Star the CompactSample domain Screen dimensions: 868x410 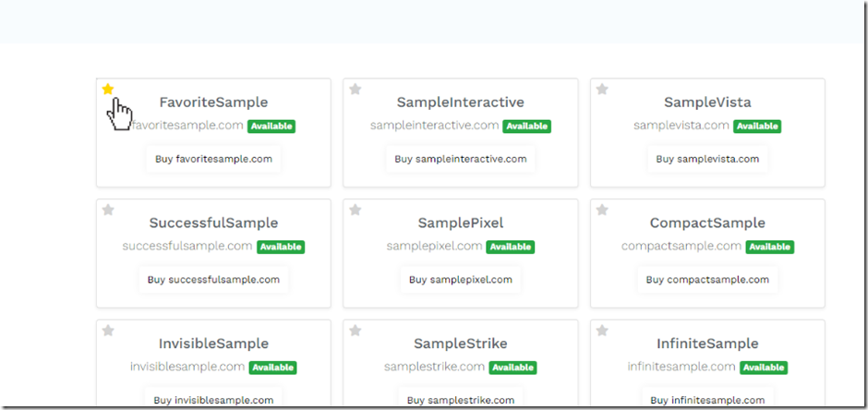coord(602,211)
